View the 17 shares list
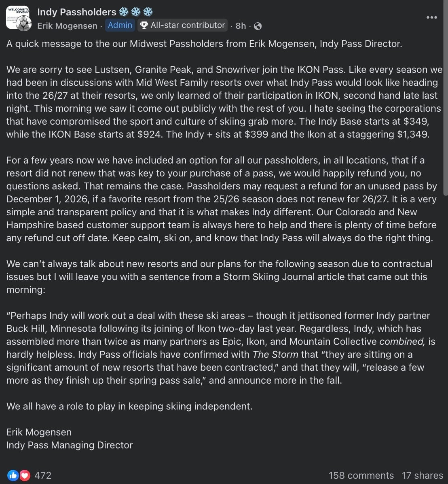This screenshot has height=484, width=448. pyautogui.click(x=423, y=475)
